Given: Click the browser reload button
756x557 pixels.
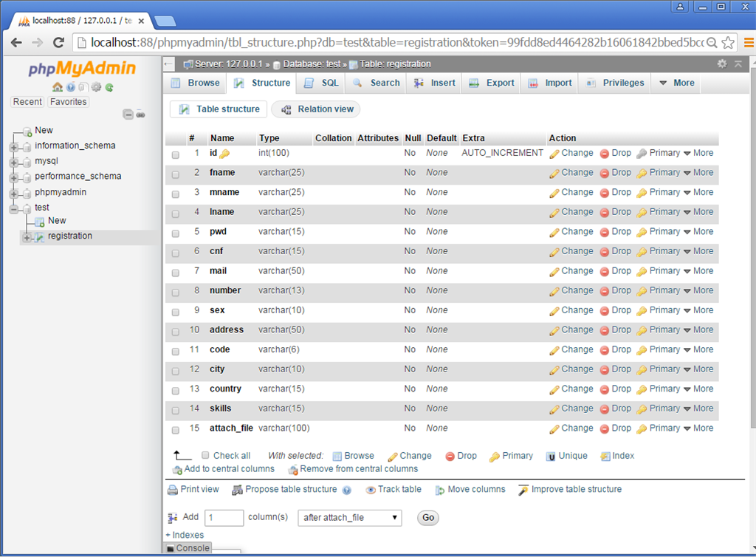Looking at the screenshot, I should tap(59, 42).
